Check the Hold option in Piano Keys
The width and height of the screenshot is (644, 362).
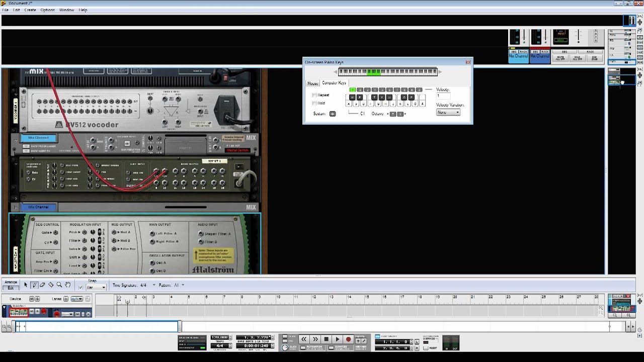(x=314, y=103)
